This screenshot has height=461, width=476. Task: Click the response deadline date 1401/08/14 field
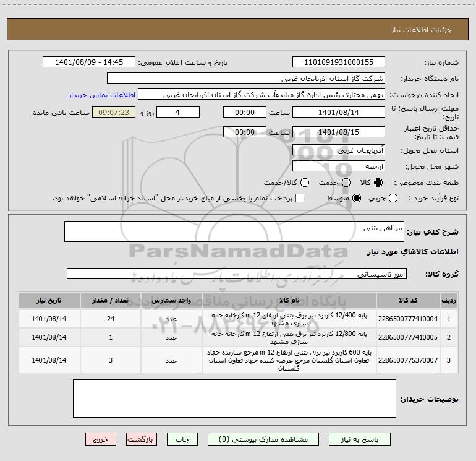(x=339, y=112)
